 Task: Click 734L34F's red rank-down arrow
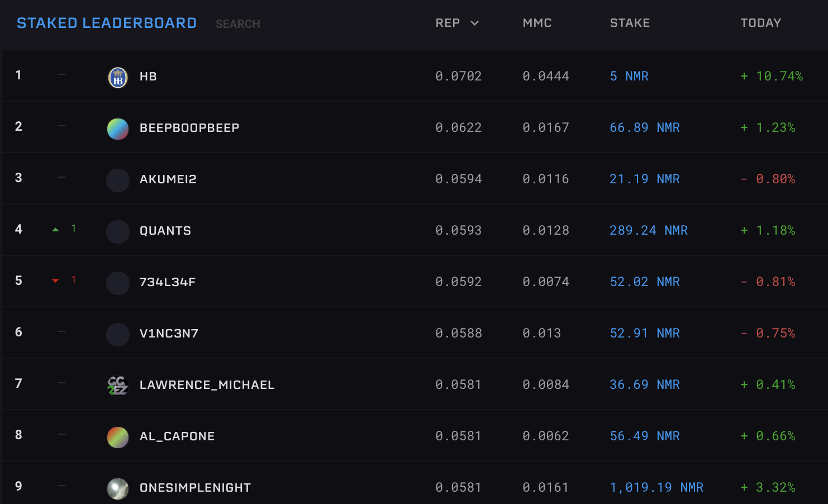[55, 280]
